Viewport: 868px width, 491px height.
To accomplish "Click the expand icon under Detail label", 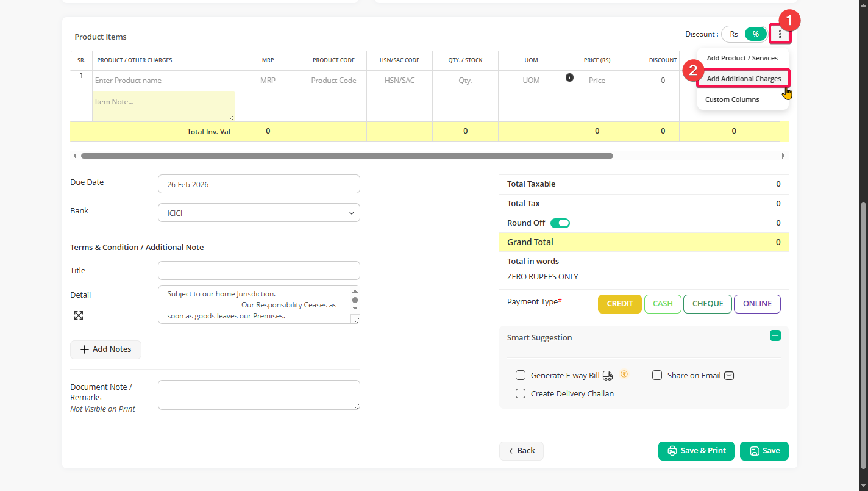I will tap(79, 315).
